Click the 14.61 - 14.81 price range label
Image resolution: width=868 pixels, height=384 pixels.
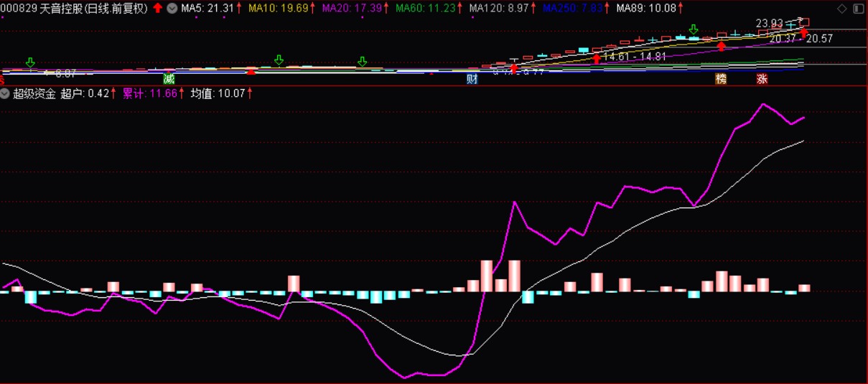635,57
